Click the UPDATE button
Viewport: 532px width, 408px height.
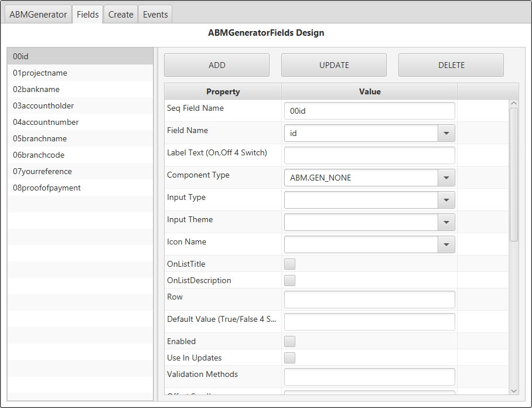[334, 65]
